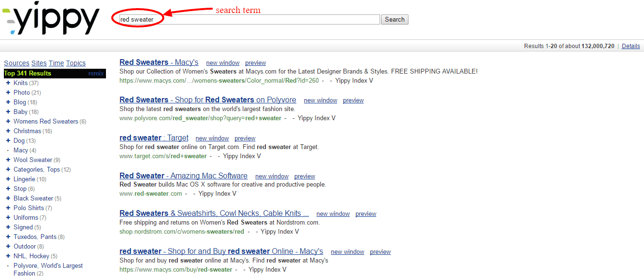Expand the NHL, Hockey plus icon
Image resolution: width=644 pixels, height=276 pixels.
click(x=8, y=256)
